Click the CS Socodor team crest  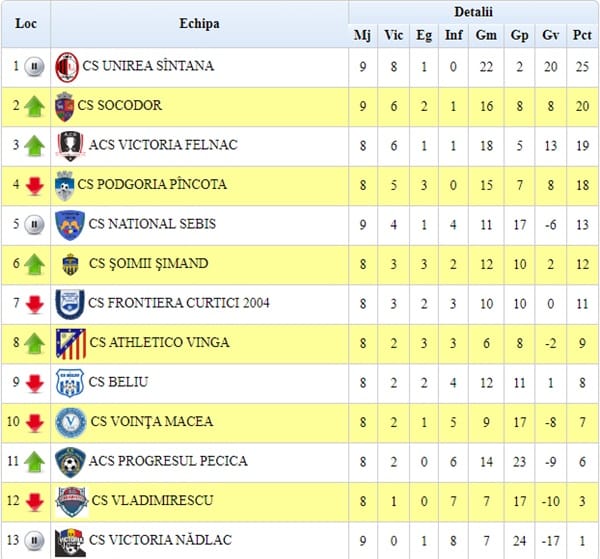coord(64,107)
